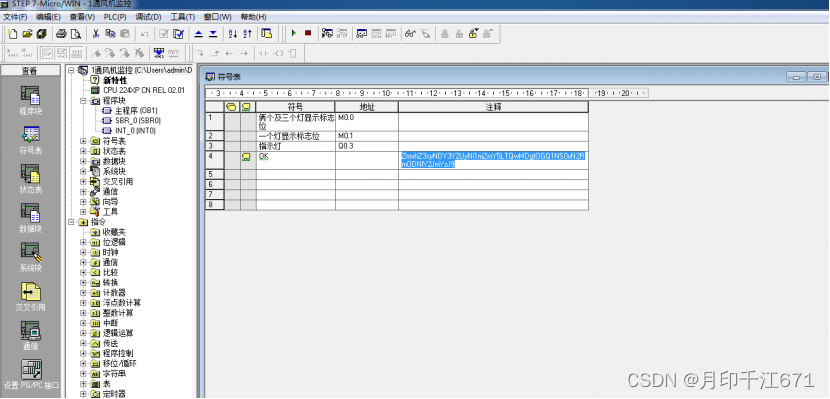Expand the 浮点数计算 instruction folder

[83, 303]
